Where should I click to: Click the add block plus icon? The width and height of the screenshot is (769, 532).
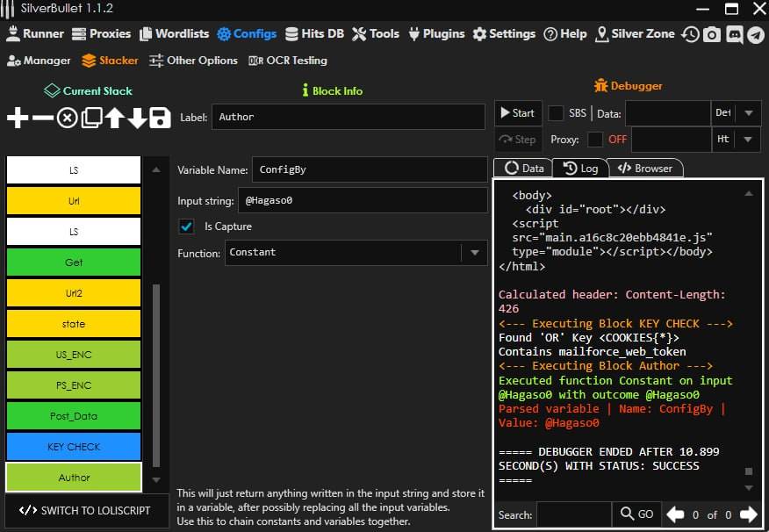(x=18, y=118)
